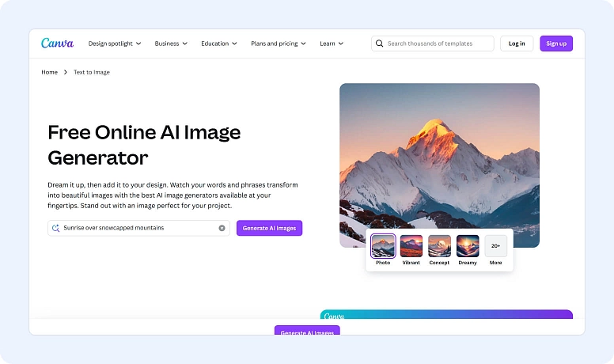Click the Log in button
This screenshot has height=364, width=614.
(517, 44)
